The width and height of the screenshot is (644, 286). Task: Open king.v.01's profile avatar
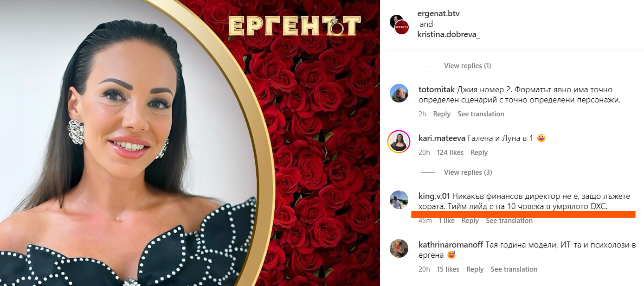point(399,200)
